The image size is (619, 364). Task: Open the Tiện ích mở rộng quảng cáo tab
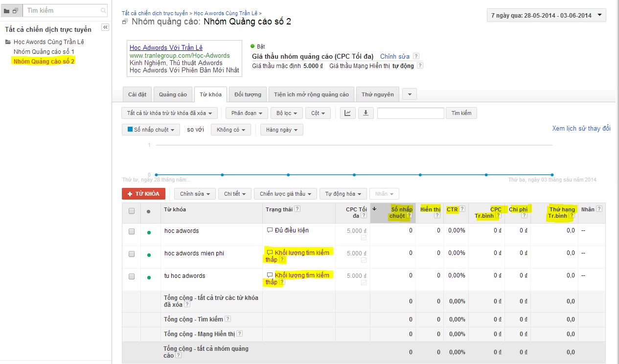[x=312, y=94]
